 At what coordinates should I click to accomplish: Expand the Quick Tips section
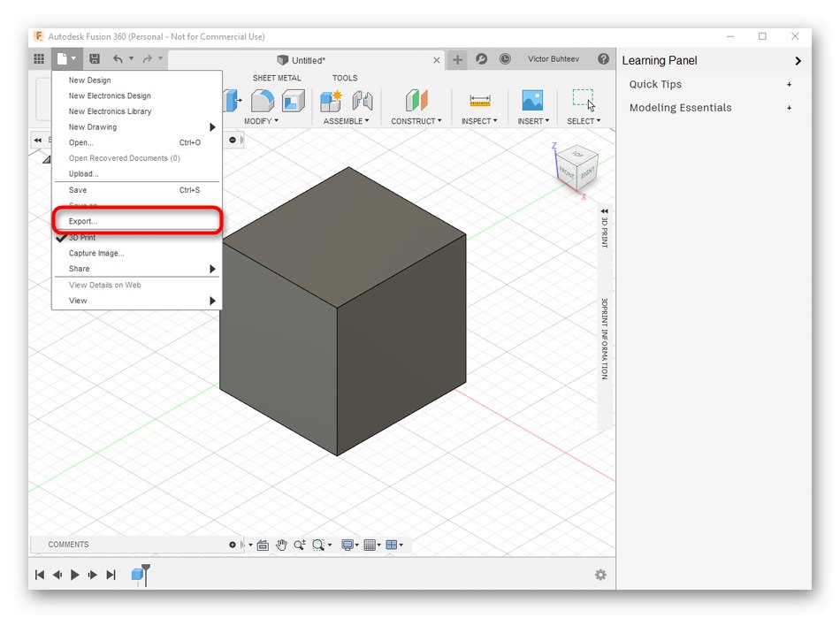click(655, 85)
